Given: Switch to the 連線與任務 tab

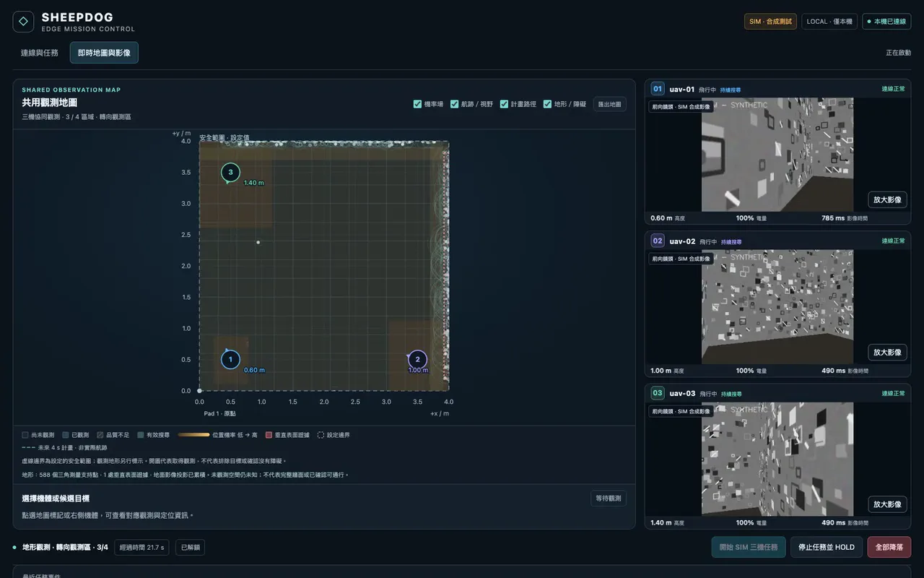Looking at the screenshot, I should click(40, 53).
